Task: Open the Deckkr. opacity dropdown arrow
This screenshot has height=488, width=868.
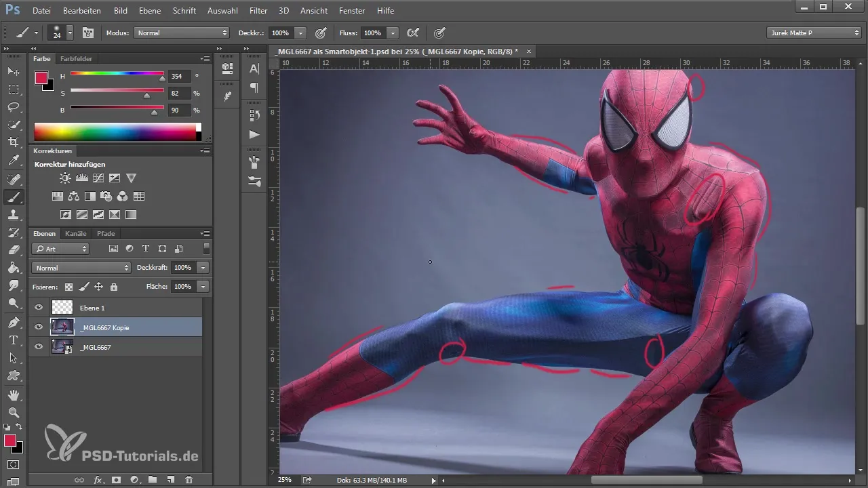Action: coord(300,33)
